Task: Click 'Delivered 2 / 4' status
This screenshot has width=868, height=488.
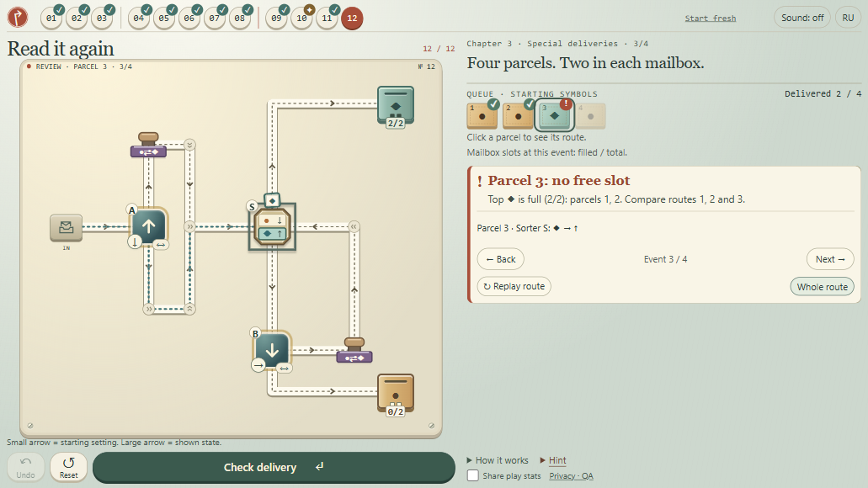Action: [x=823, y=93]
